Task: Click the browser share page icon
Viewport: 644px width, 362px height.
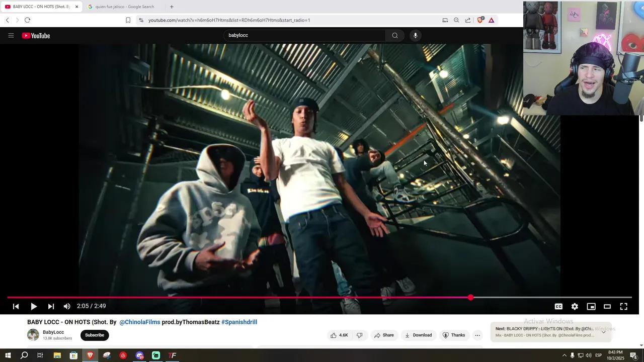Action: pyautogui.click(x=468, y=20)
